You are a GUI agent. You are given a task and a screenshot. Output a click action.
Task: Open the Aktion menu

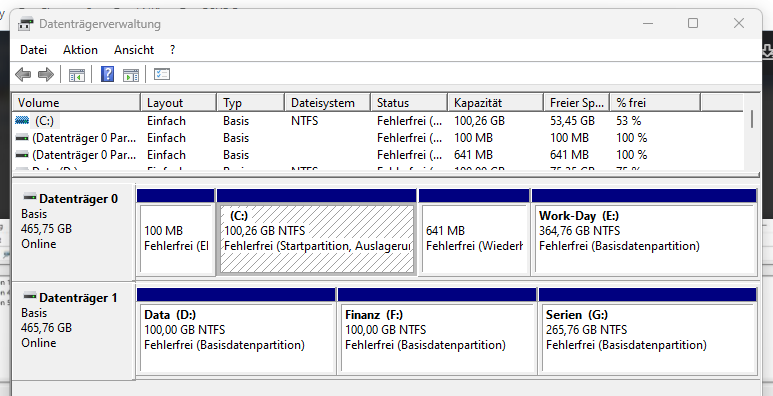coord(80,50)
